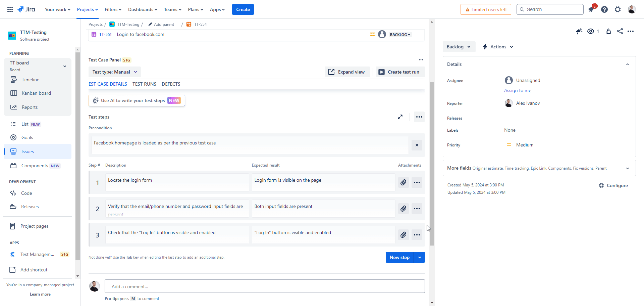The image size is (644, 306).
Task: Expand test steps to fullscreen
Action: coord(400,117)
